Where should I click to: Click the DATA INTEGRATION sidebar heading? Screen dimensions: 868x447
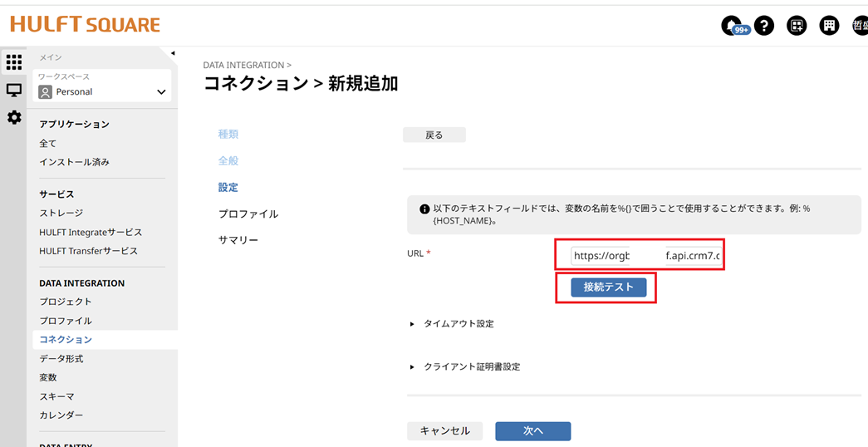[82, 283]
